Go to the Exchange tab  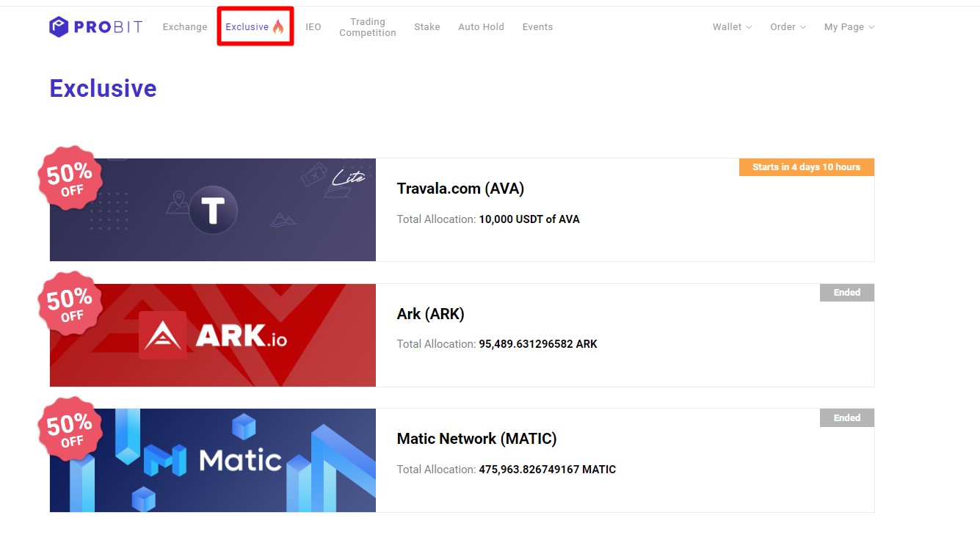point(185,27)
